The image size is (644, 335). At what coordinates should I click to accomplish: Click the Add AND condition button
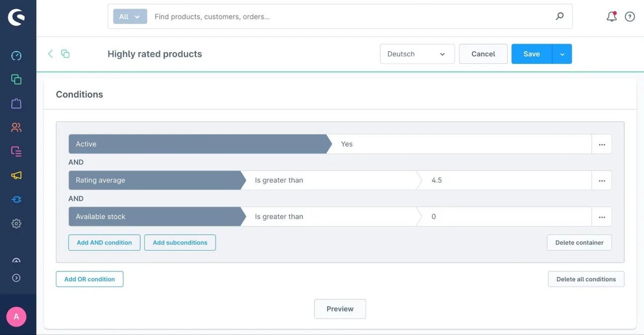pos(104,242)
